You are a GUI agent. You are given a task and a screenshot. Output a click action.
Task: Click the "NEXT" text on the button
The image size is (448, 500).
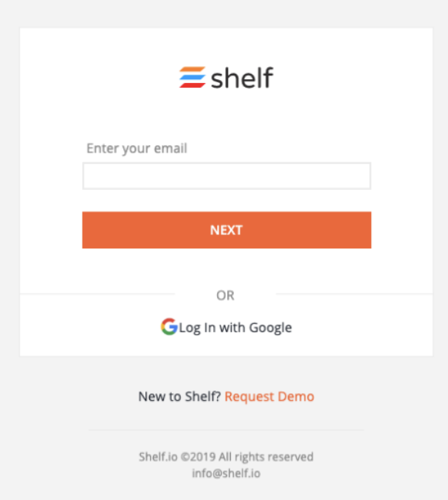pos(226,230)
